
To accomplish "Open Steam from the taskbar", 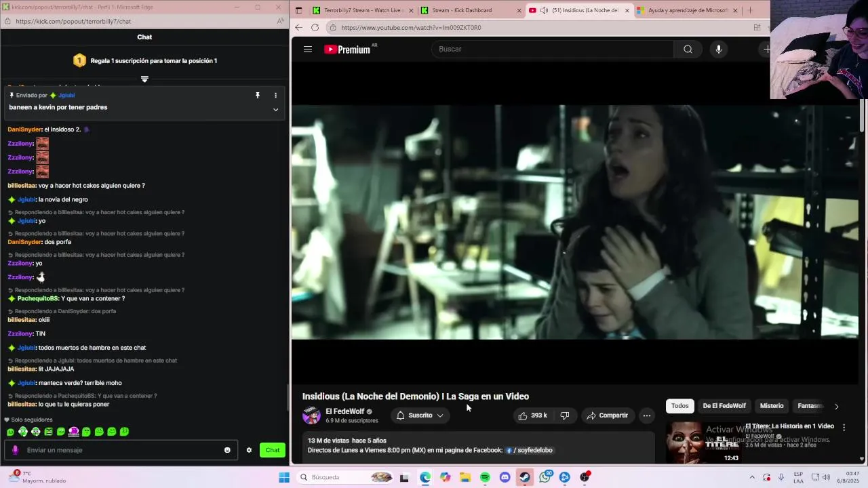I will 525,477.
